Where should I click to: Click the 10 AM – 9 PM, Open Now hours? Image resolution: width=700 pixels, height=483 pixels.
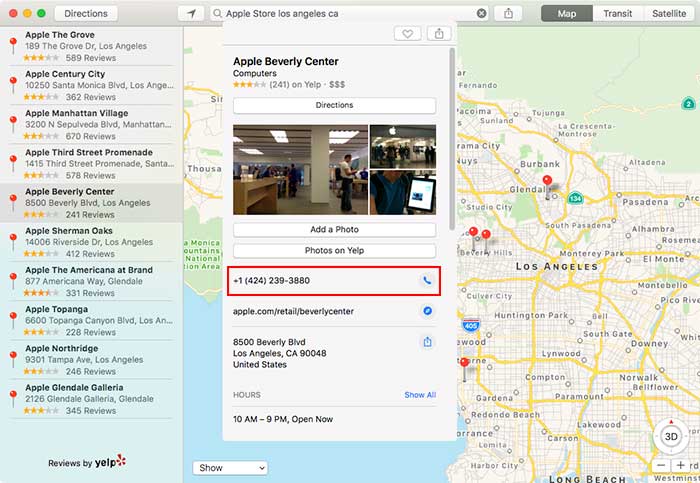(x=283, y=419)
